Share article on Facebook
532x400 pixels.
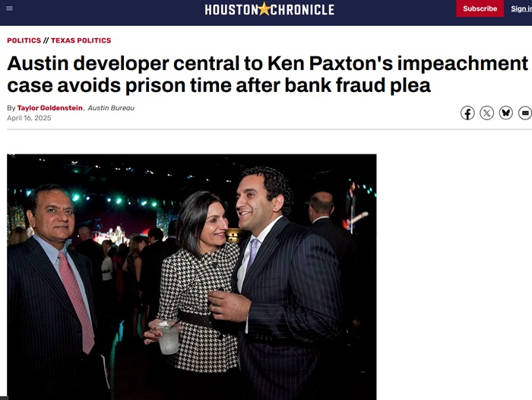pyautogui.click(x=467, y=113)
